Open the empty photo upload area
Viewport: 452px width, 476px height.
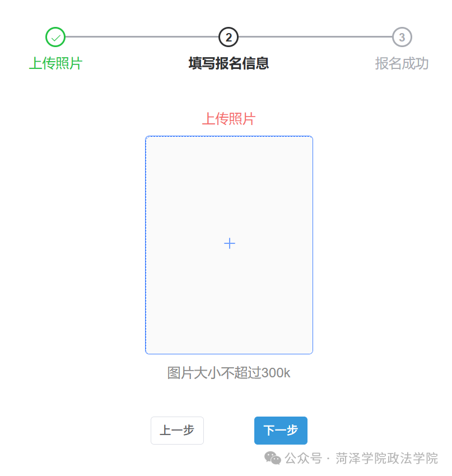point(229,245)
